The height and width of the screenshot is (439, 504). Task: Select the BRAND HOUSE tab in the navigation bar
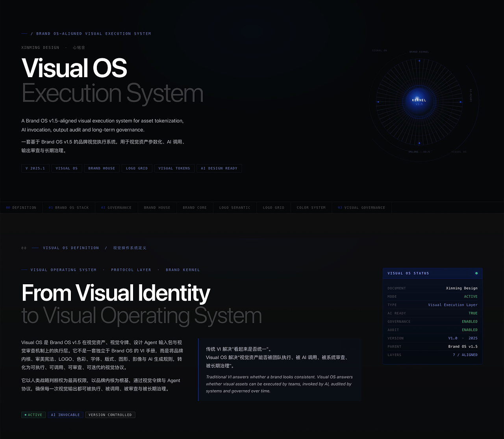[157, 207]
